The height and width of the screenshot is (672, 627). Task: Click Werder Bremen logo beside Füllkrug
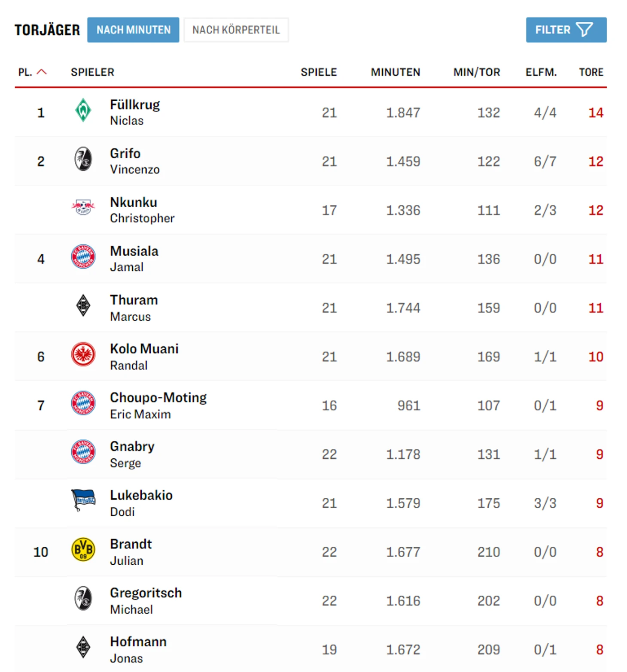[83, 111]
